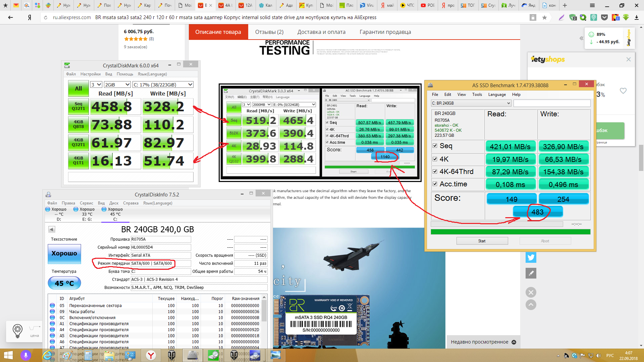Viewport: 644px width, 362px height.
Task: Click the Windows Start button
Action: tap(8, 355)
